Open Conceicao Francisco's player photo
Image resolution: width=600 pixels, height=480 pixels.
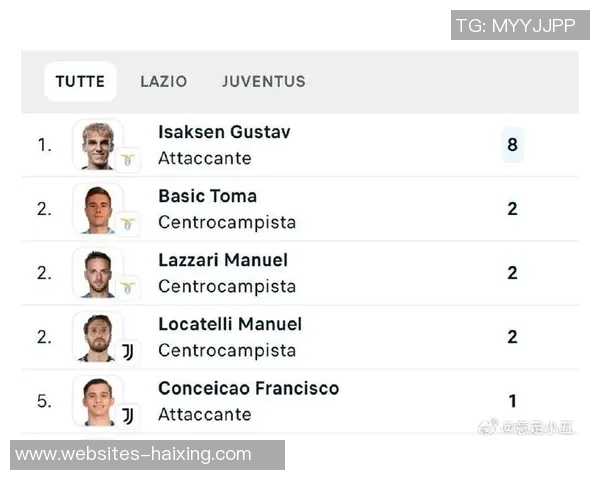[98, 401]
